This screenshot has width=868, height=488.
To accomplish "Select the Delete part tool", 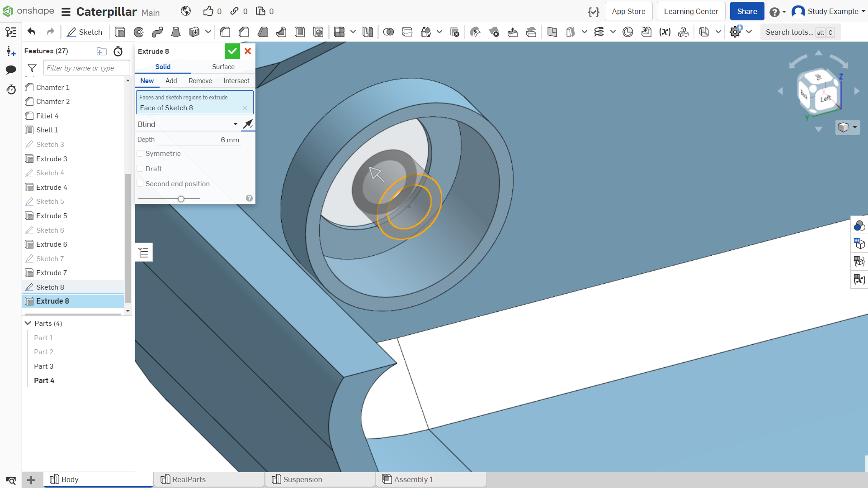I will tap(455, 32).
